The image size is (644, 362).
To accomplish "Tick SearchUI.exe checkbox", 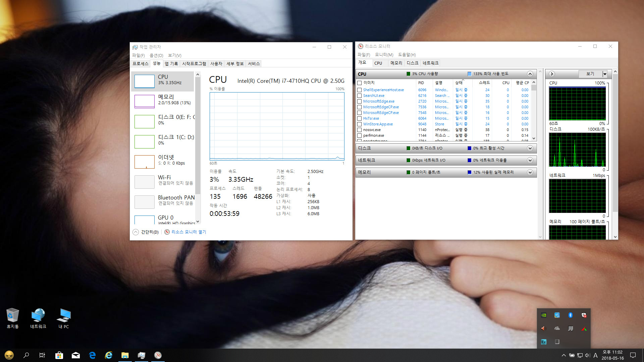I will pyautogui.click(x=360, y=96).
